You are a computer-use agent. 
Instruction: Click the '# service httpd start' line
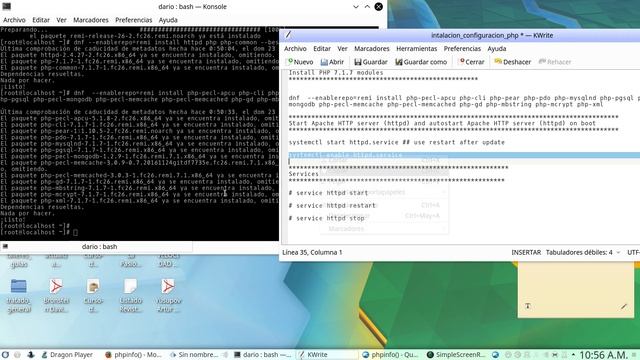tap(328, 193)
